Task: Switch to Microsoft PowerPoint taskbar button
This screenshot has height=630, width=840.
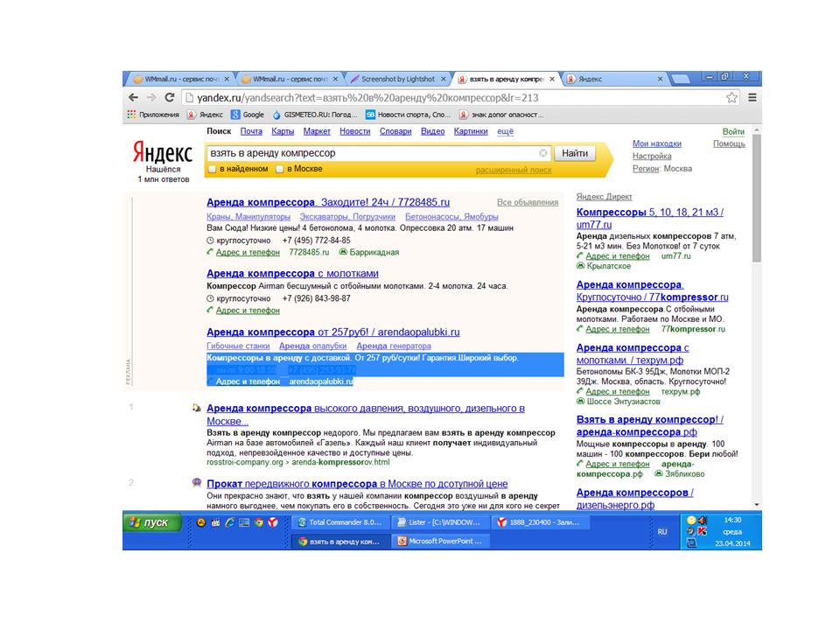Action: pyautogui.click(x=440, y=541)
